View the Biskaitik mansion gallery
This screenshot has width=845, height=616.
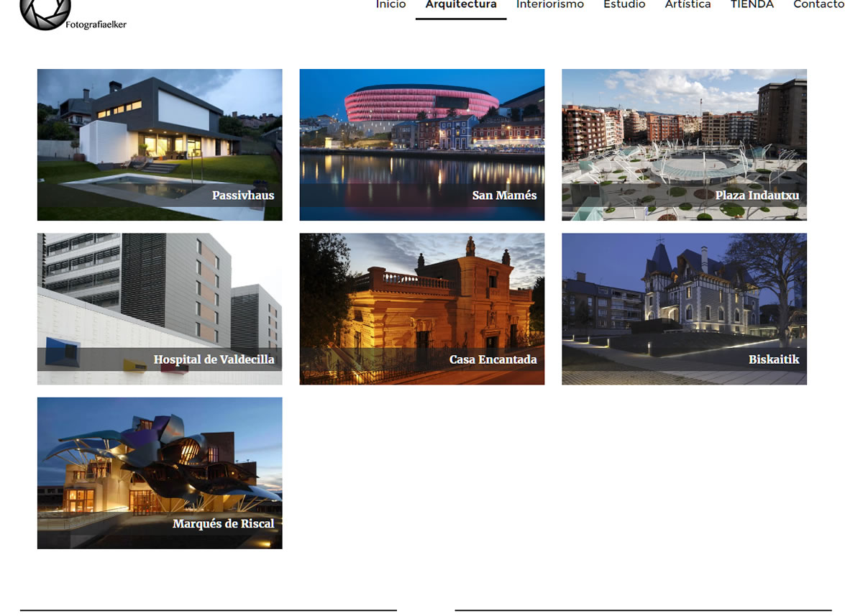pos(685,308)
